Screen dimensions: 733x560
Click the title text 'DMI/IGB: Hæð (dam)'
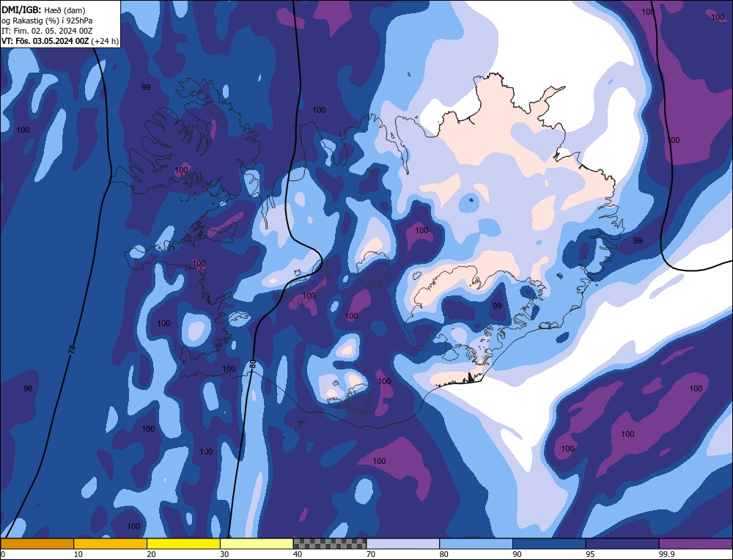43,10
